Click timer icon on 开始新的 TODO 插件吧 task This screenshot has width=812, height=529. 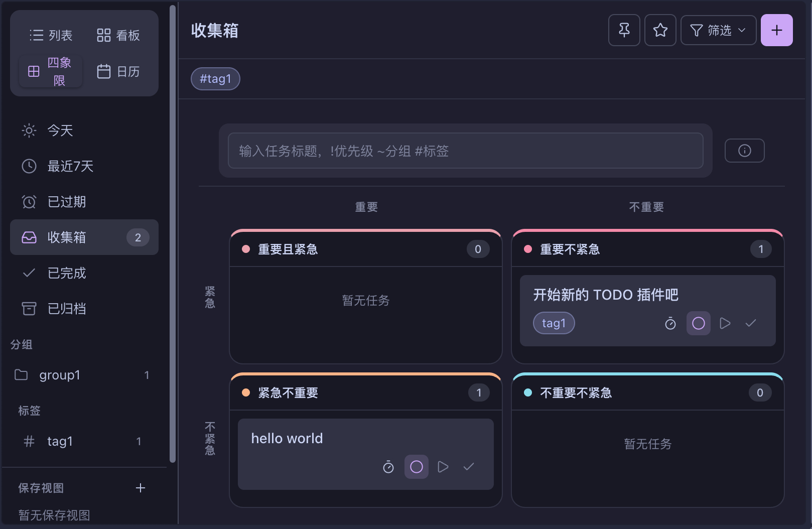click(670, 323)
